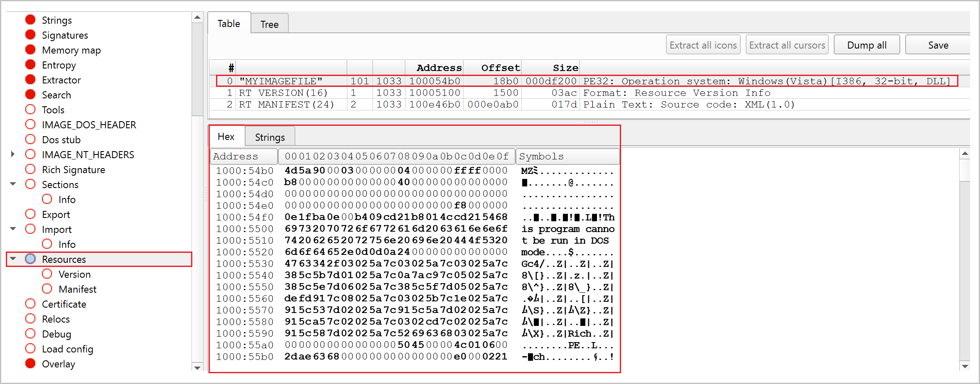Select the Memory map red circle icon

coord(30,50)
